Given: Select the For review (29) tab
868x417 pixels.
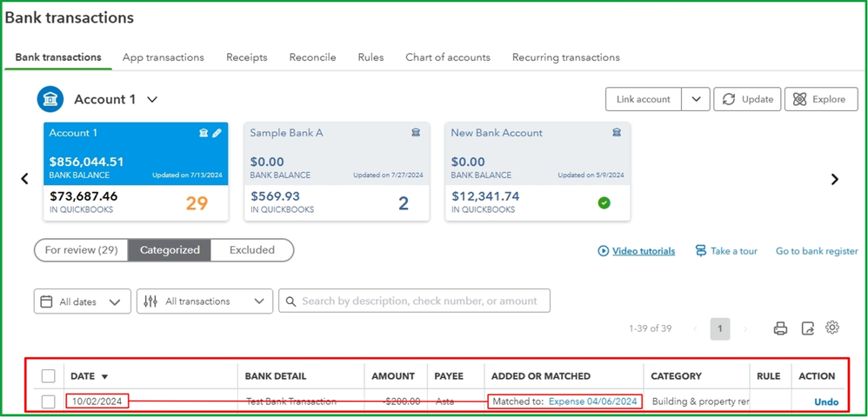Looking at the screenshot, I should pos(82,250).
